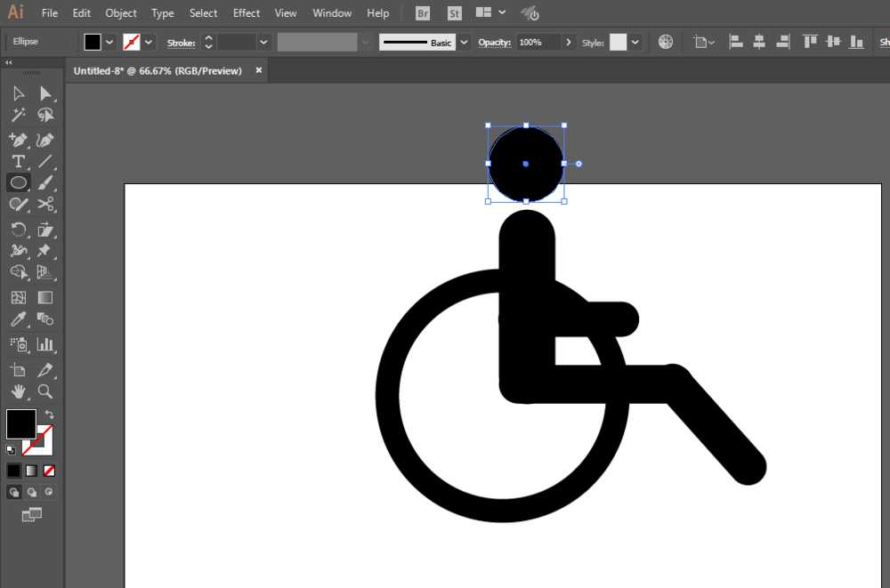Viewport: 890px width, 588px height.
Task: Click the Opacity field arrow button
Action: tap(567, 41)
